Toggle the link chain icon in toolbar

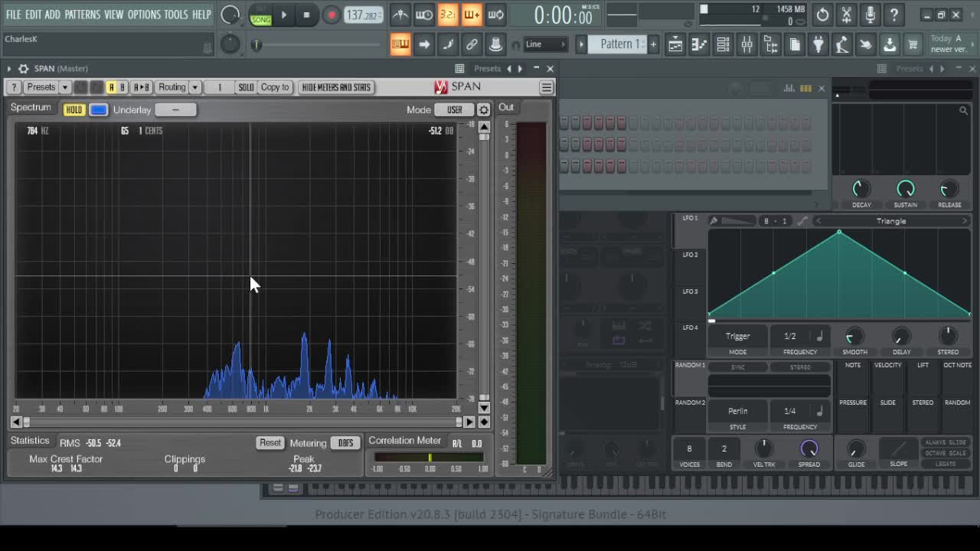(x=472, y=44)
